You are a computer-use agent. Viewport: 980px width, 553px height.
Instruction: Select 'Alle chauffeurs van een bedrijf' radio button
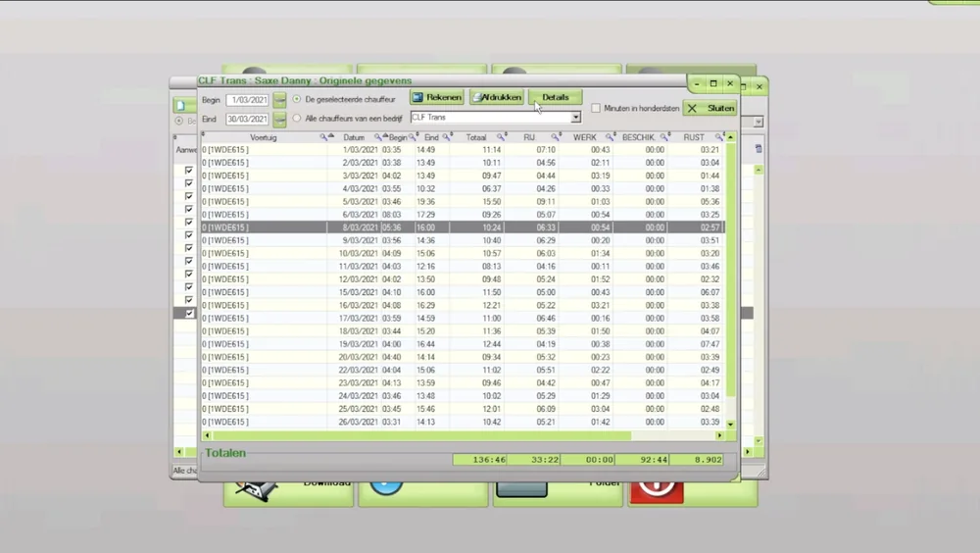coord(297,118)
